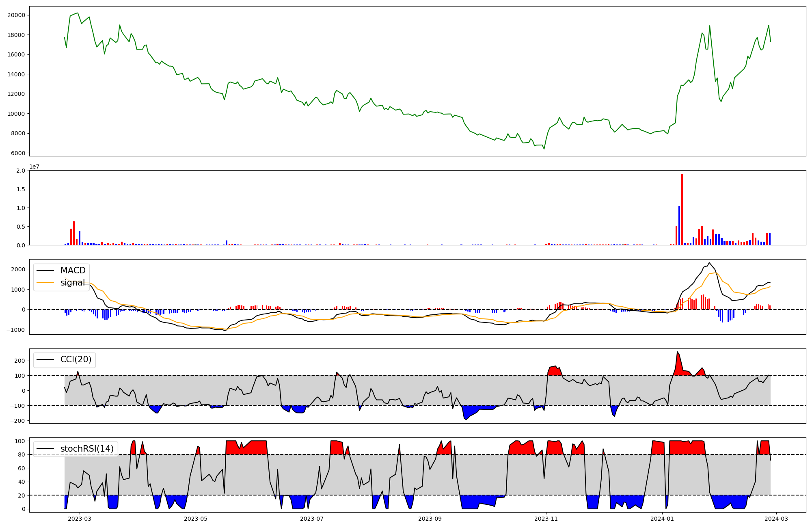This screenshot has height=528, width=812.
Task: Click the CCI(20) legend label
Action: (x=76, y=359)
